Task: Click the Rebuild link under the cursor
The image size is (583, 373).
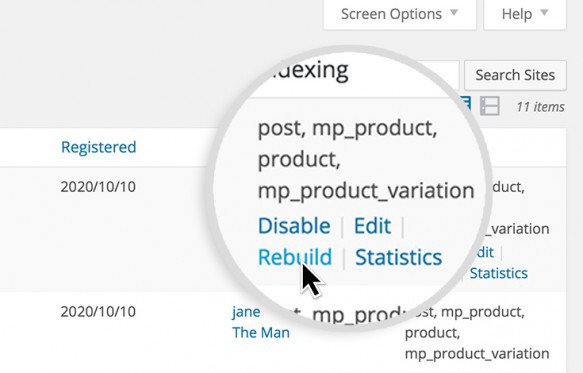Action: click(x=295, y=257)
